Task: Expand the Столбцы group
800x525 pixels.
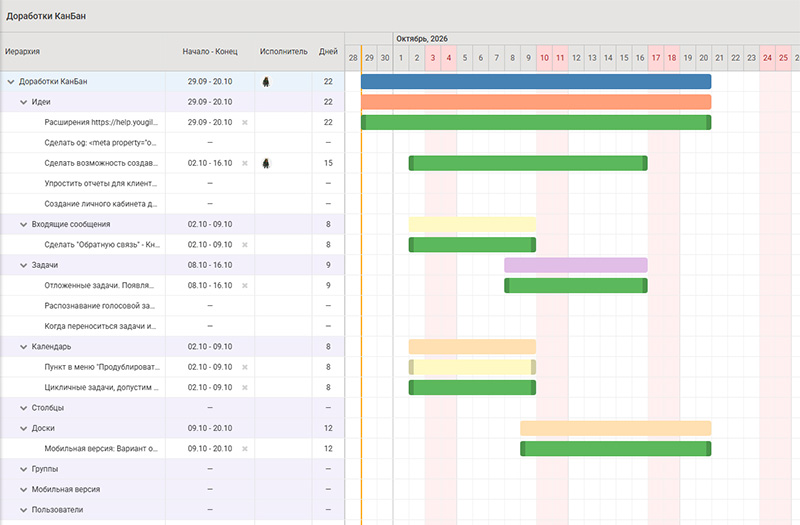Action: [23, 408]
